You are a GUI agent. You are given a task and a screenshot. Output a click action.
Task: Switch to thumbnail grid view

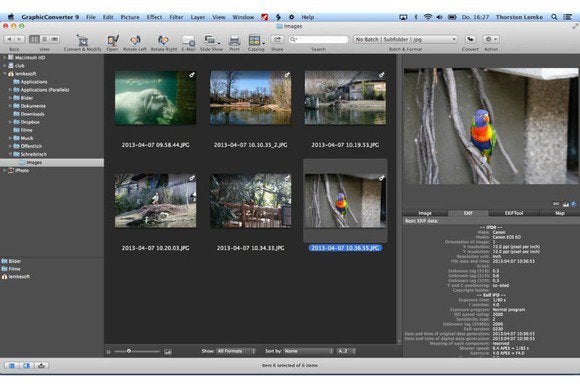point(34,39)
